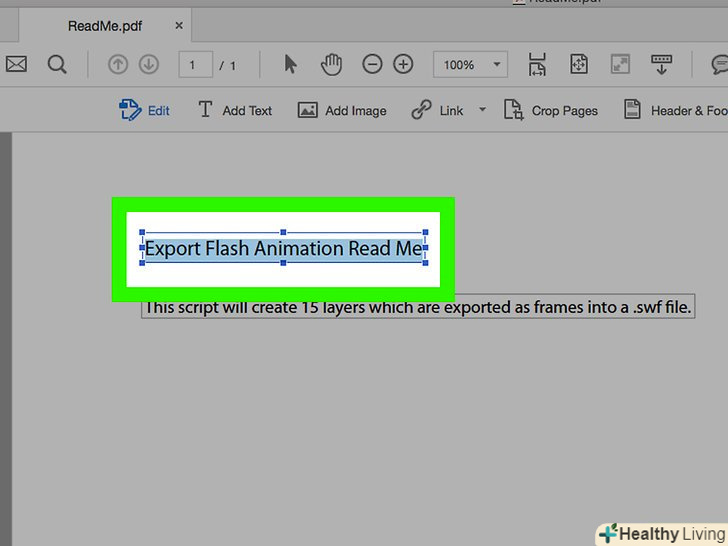Go to previous page arrow
Screen dimensions: 728x546
[118, 65]
